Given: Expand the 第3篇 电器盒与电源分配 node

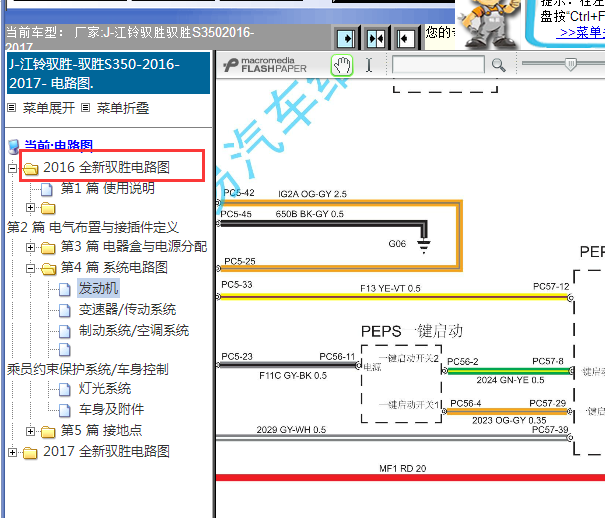Looking at the screenshot, I should click(x=30, y=247).
